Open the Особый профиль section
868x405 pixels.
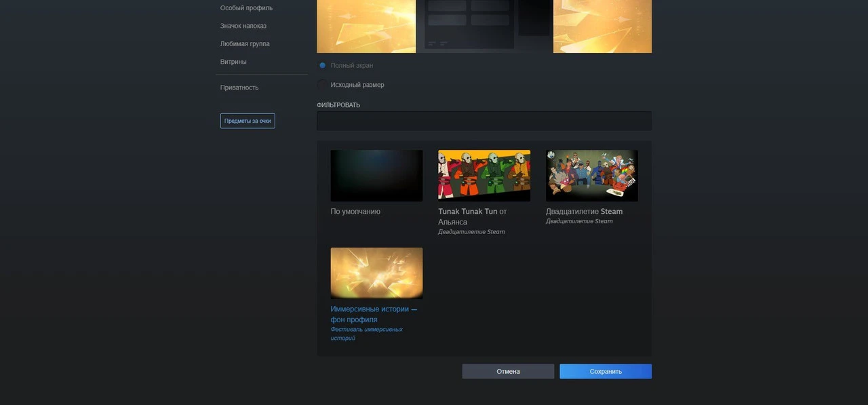click(x=246, y=8)
